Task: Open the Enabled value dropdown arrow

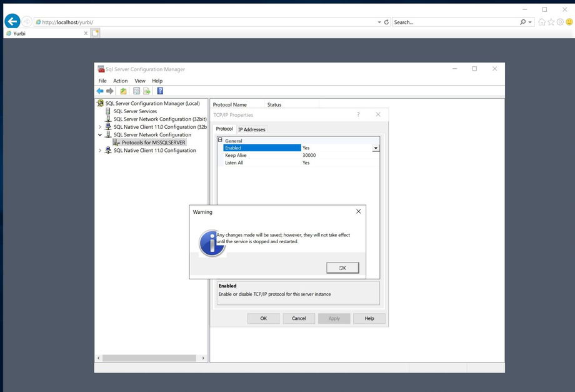Action: pos(376,148)
